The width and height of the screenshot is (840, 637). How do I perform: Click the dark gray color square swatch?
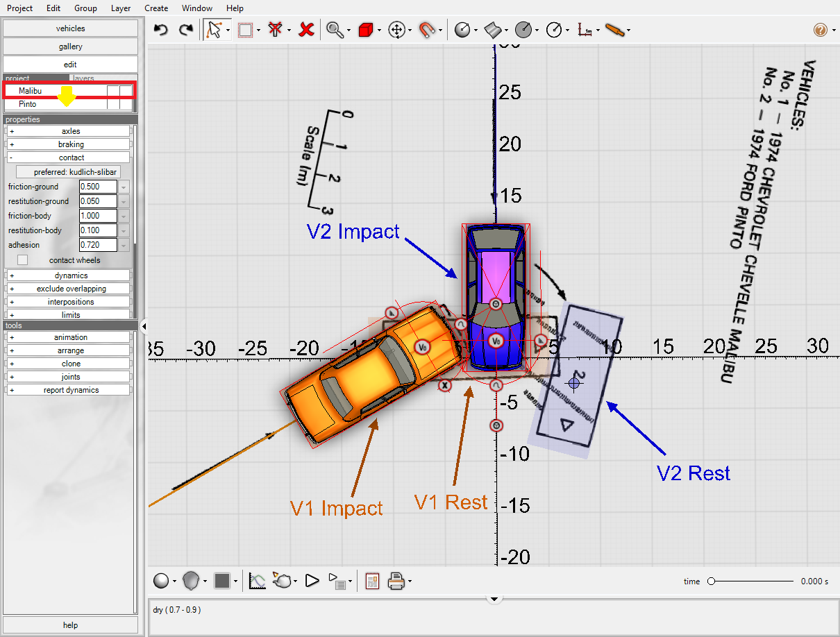[x=222, y=581]
